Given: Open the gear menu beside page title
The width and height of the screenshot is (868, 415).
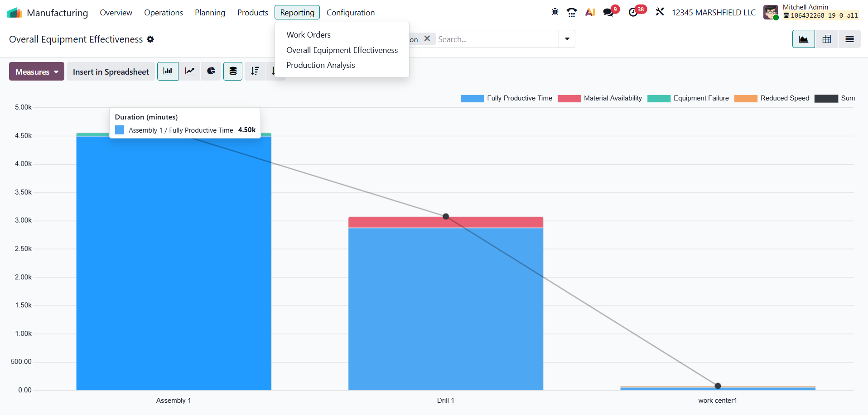Looking at the screenshot, I should pos(150,39).
